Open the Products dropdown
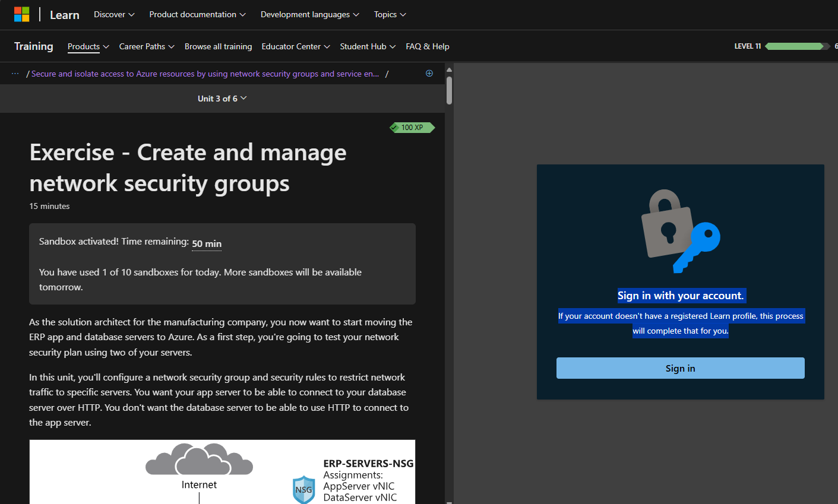 tap(88, 46)
